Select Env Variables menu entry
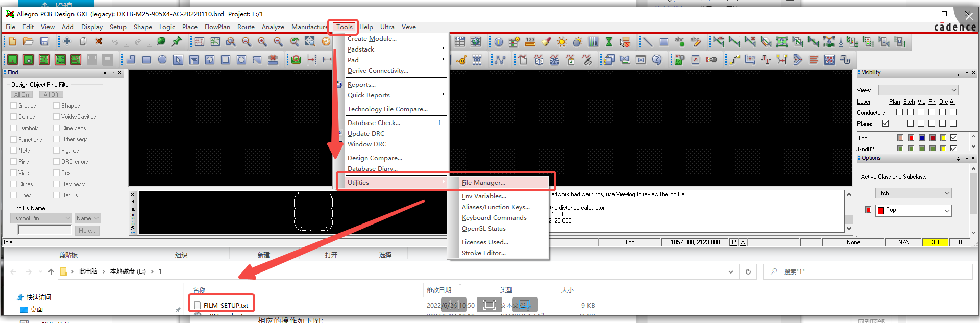Image resolution: width=980 pixels, height=323 pixels. pos(484,196)
